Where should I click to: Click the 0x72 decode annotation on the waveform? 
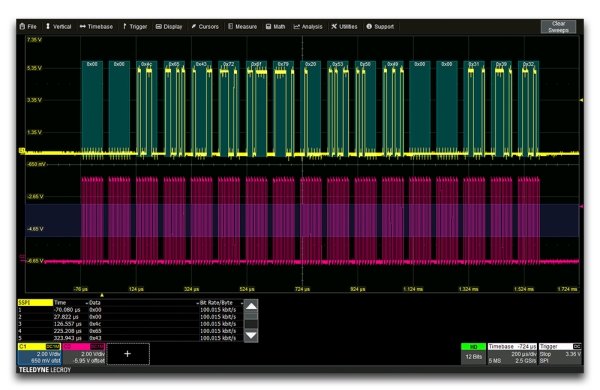228,64
